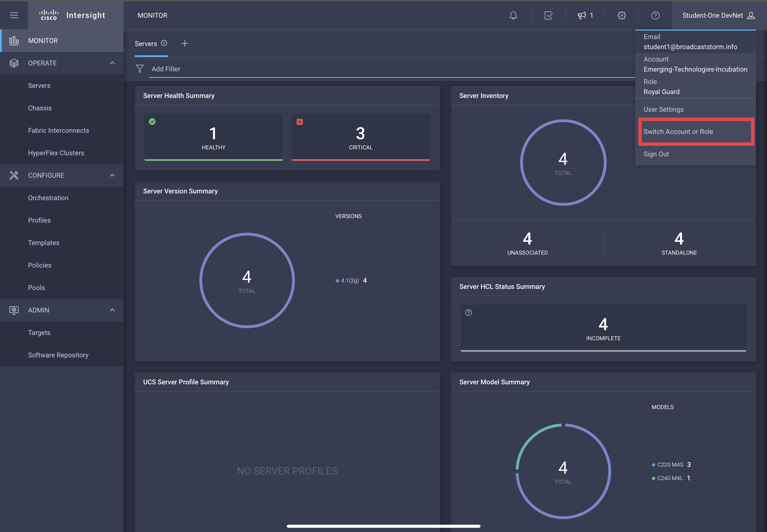Click the Emerging-Technologies-Incubation account name
Viewport: 767px width, 532px height.
click(x=695, y=69)
